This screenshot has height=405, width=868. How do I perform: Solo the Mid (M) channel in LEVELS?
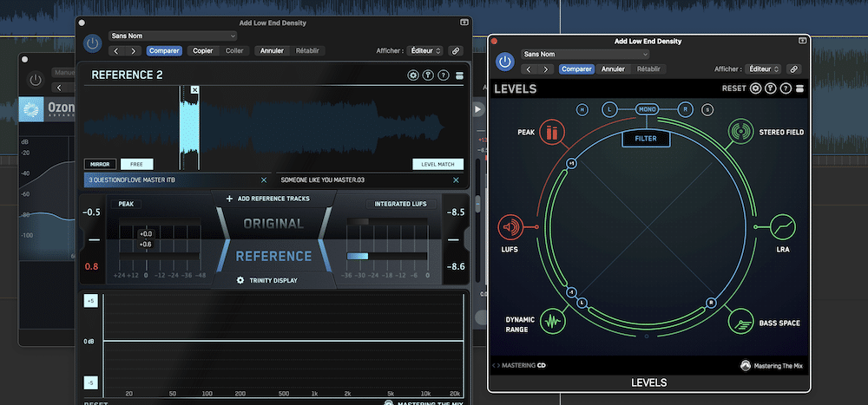coord(582,109)
